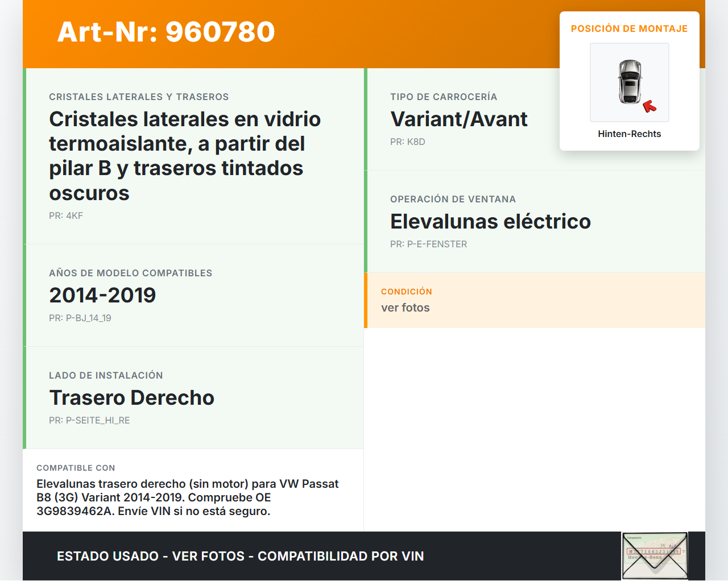Select the 2014-2019 model years value
Image resolution: width=728 pixels, height=581 pixels.
(102, 295)
